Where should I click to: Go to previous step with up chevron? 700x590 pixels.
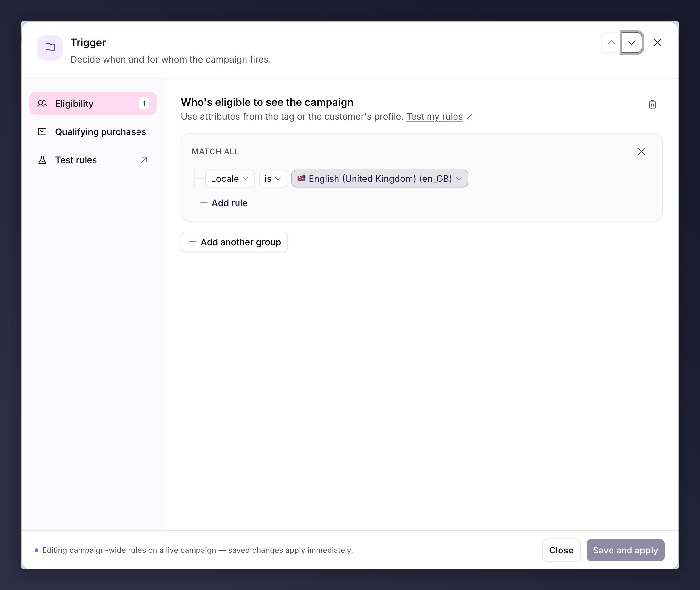[611, 42]
